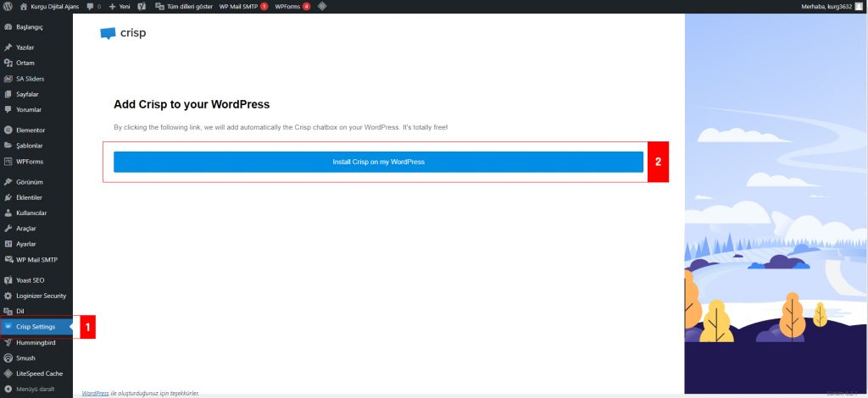This screenshot has width=868, height=398.
Task: Click the SA Sliders icon
Action: pos(8,79)
